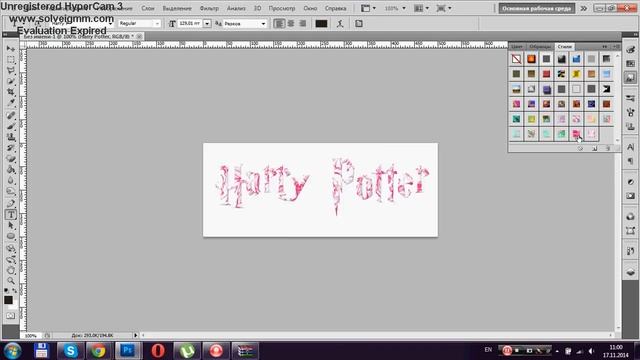The height and width of the screenshot is (360, 640).
Task: Expand the font size dropdown arrow
Action: 207,24
